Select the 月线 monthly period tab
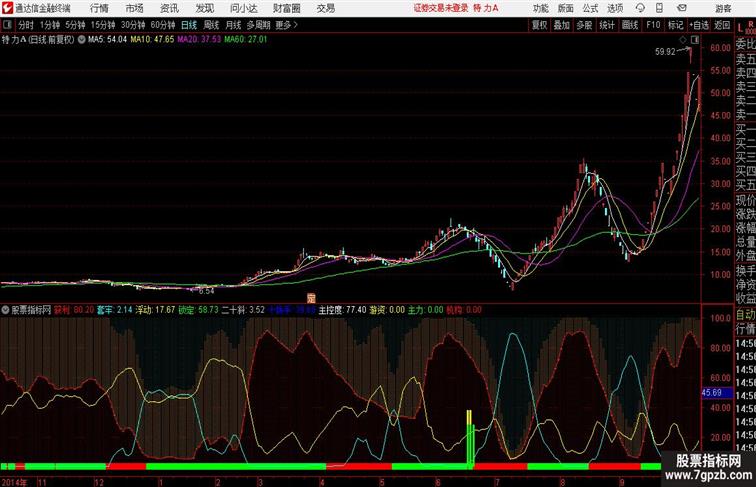 pos(233,25)
